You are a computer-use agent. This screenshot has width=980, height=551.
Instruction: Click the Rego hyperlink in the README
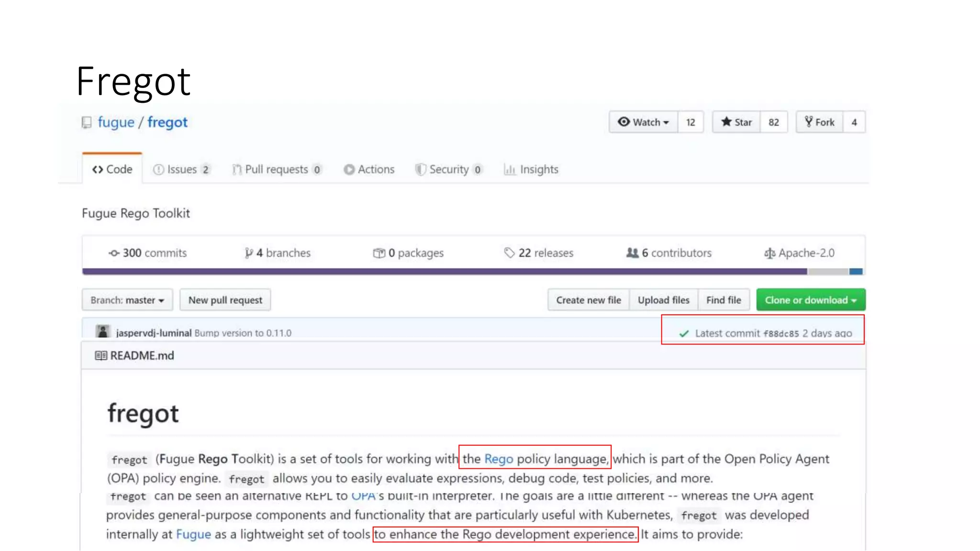[499, 459]
